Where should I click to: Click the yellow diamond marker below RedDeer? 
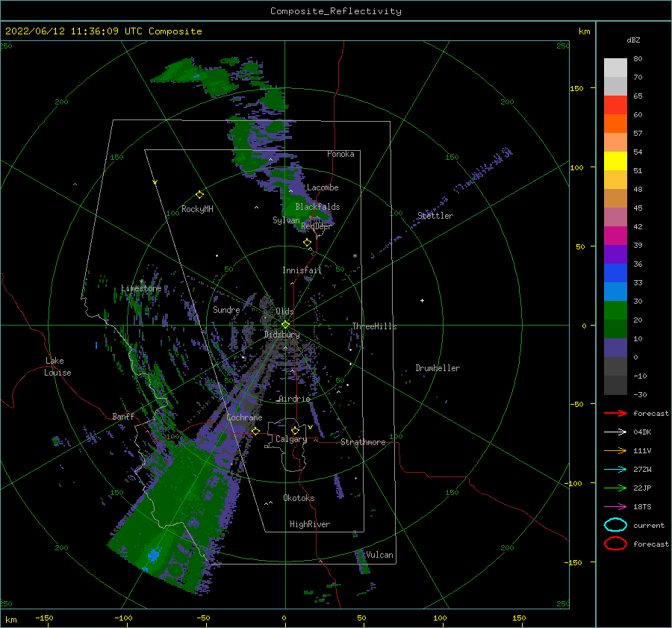click(x=307, y=242)
